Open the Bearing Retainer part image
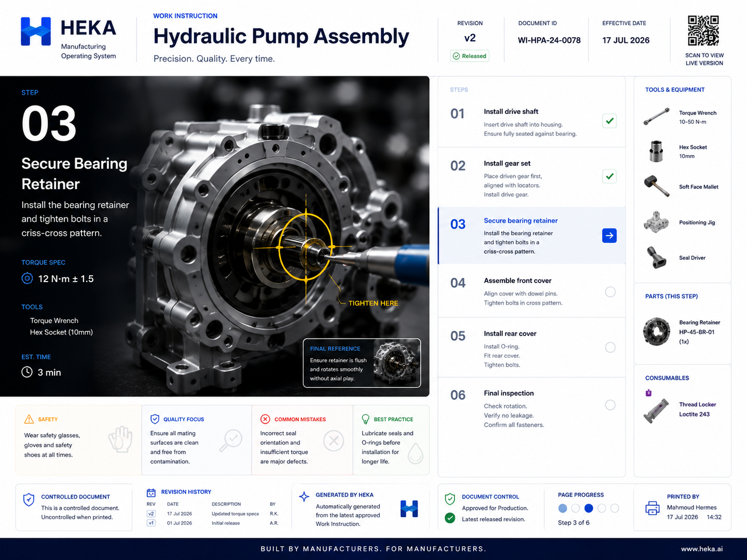Viewport: 747px width, 560px height. [x=656, y=332]
